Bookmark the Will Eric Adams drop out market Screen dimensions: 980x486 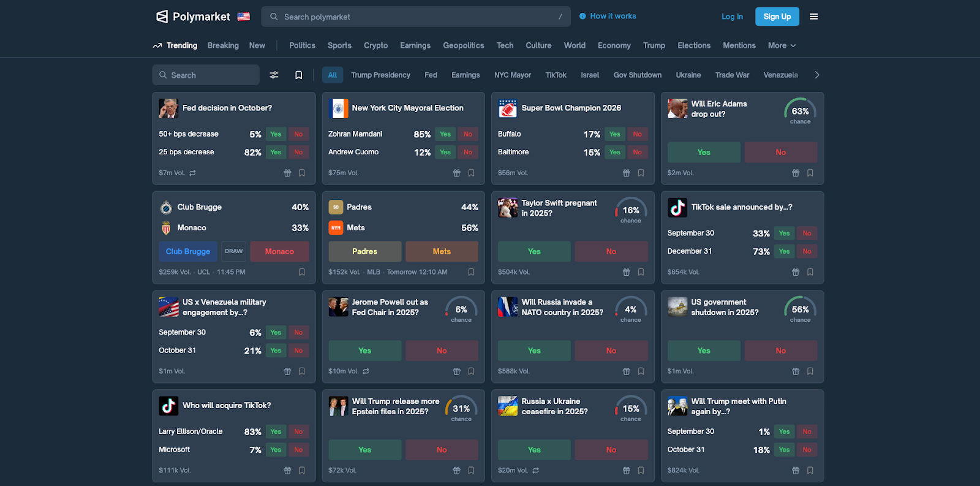tap(810, 173)
